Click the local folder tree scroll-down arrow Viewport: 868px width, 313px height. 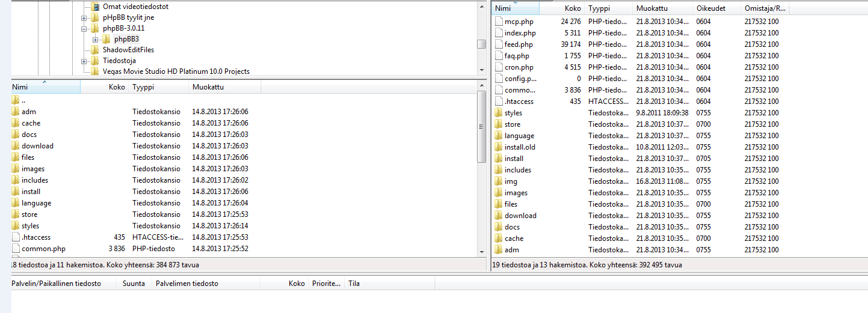tap(481, 71)
